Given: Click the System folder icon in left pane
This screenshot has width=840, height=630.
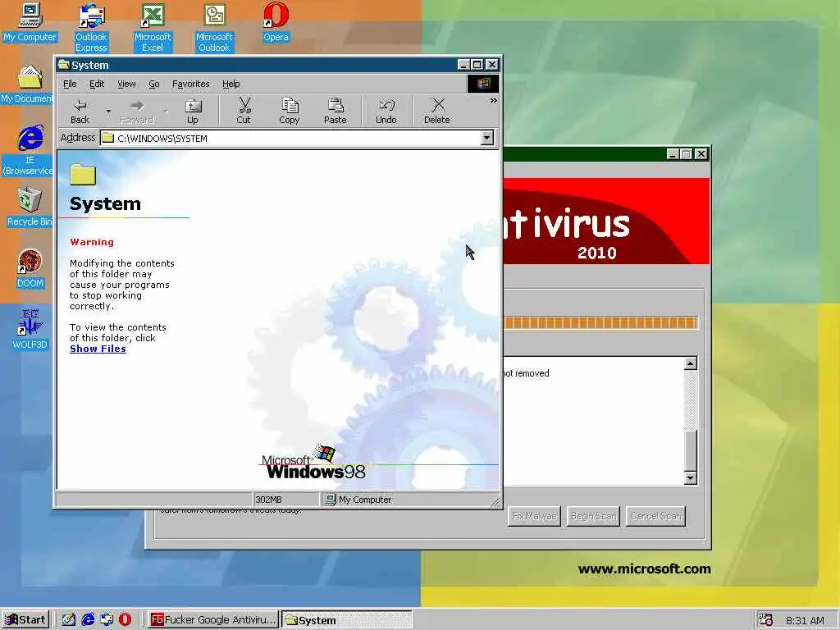Looking at the screenshot, I should (83, 175).
